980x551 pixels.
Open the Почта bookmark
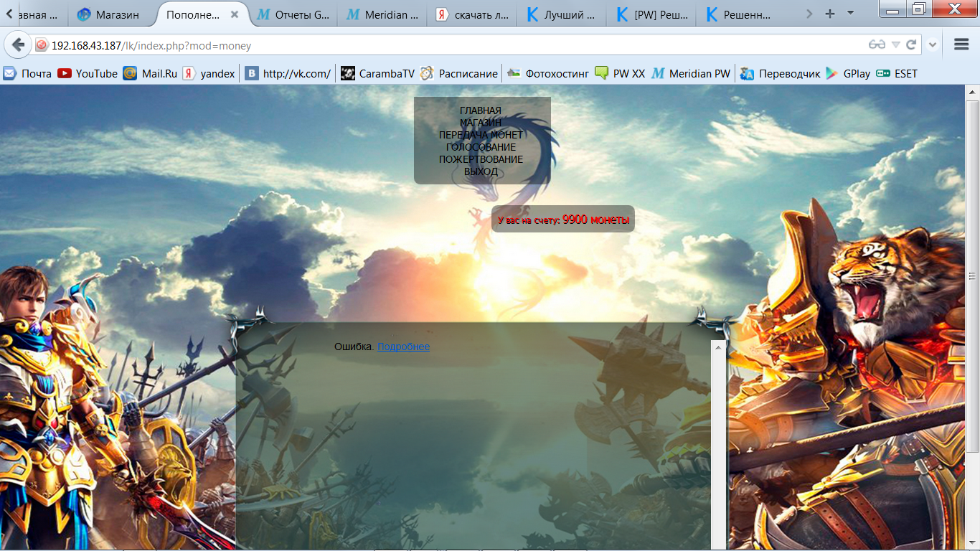tap(28, 73)
